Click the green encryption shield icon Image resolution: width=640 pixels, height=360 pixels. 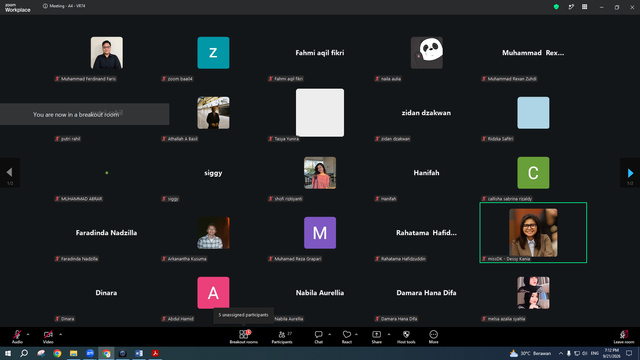tap(556, 7)
